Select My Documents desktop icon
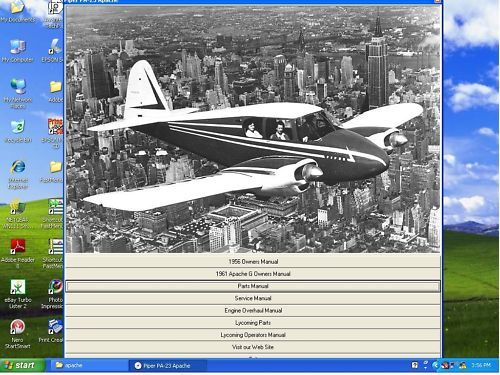This screenshot has height=375, width=500. (x=17, y=12)
